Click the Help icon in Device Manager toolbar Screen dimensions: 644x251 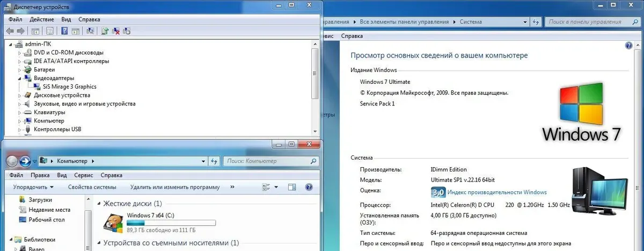pos(64,31)
